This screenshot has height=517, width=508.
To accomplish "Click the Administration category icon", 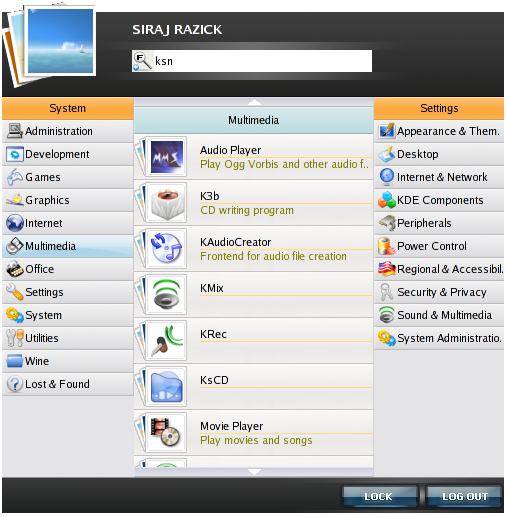I will 15,131.
